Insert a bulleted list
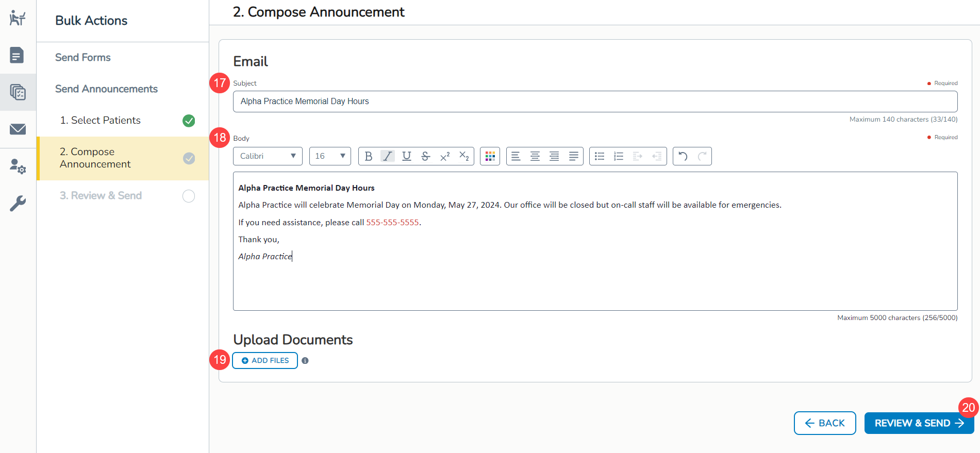Image resolution: width=980 pixels, height=453 pixels. pos(599,156)
